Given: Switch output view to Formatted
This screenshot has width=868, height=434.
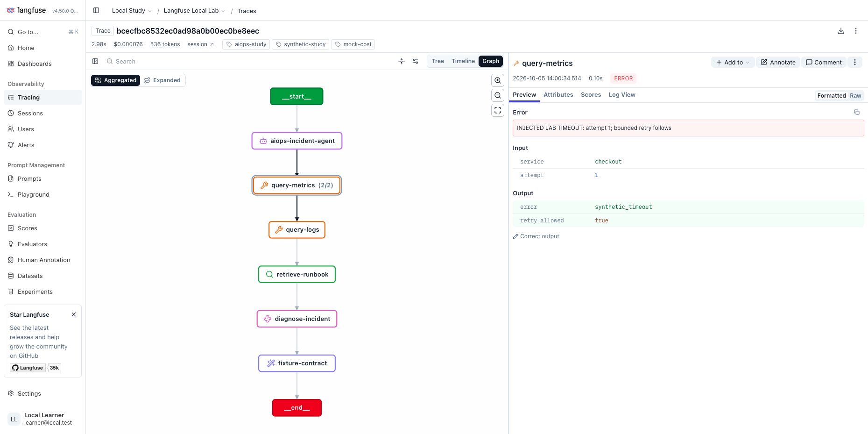Looking at the screenshot, I should (831, 95).
